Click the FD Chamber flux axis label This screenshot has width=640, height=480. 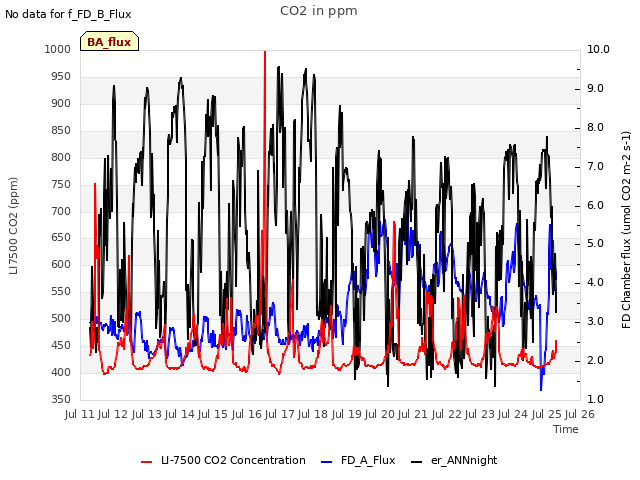pos(626,230)
